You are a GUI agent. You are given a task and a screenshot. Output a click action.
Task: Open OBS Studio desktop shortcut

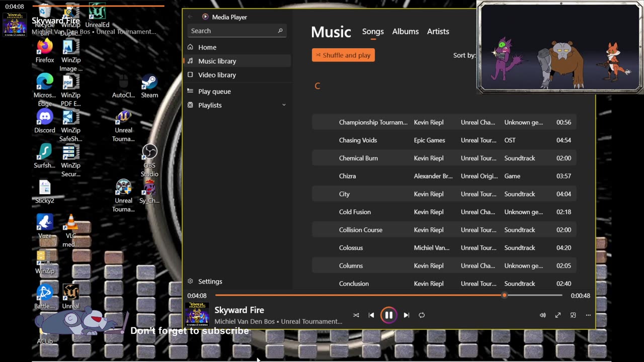[x=149, y=161]
